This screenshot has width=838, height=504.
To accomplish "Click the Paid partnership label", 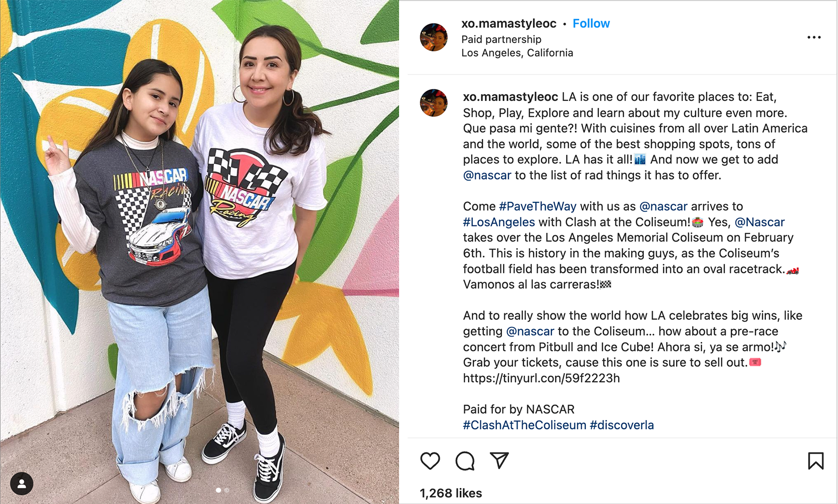I will 501,39.
